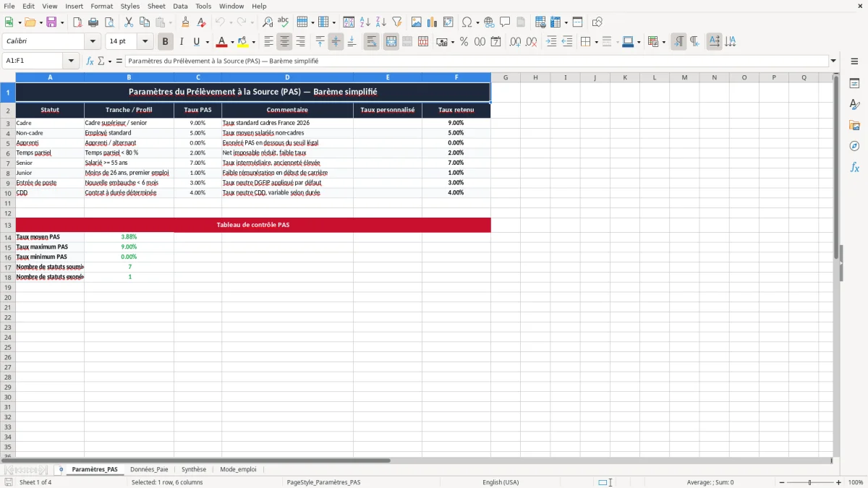Click the zoom out minus button
868x488 pixels.
click(782, 482)
